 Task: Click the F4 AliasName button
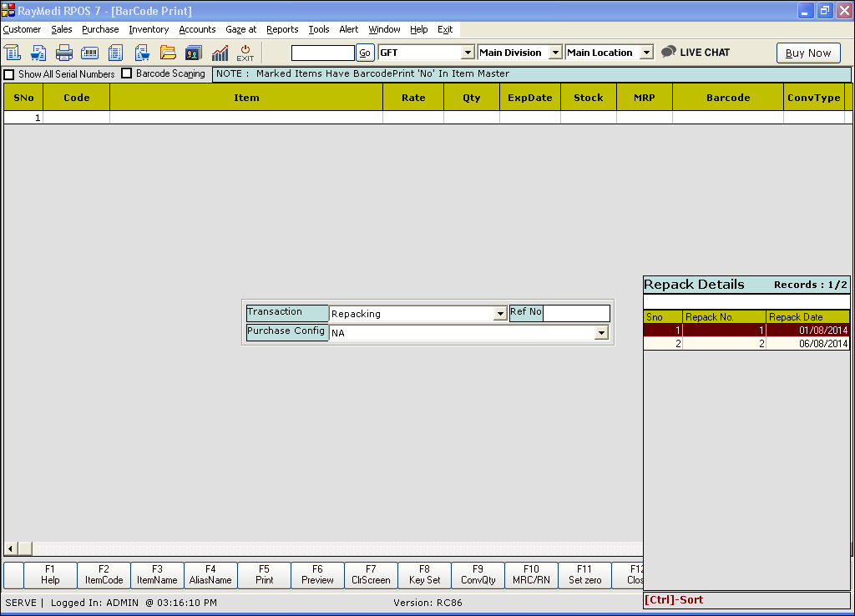click(210, 575)
